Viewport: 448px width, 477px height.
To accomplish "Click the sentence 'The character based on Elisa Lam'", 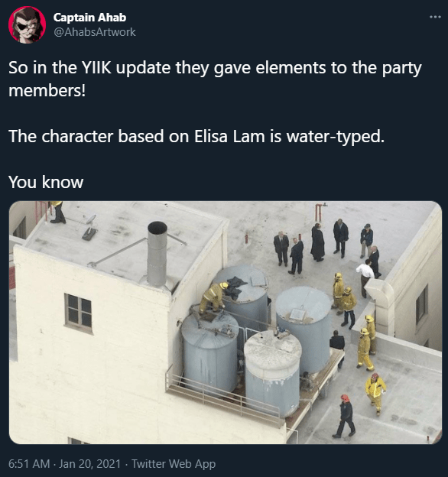I will coord(137,136).
